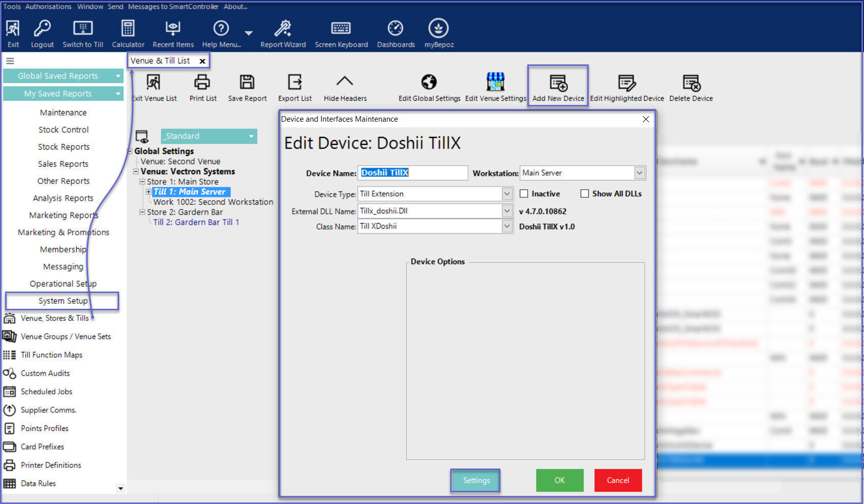
Task: Click the Logout key icon
Action: pos(42,29)
